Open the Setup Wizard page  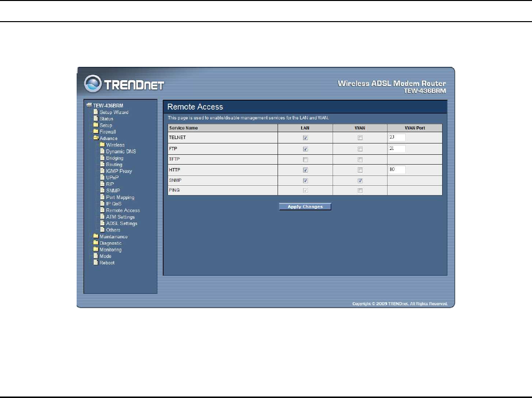113,113
